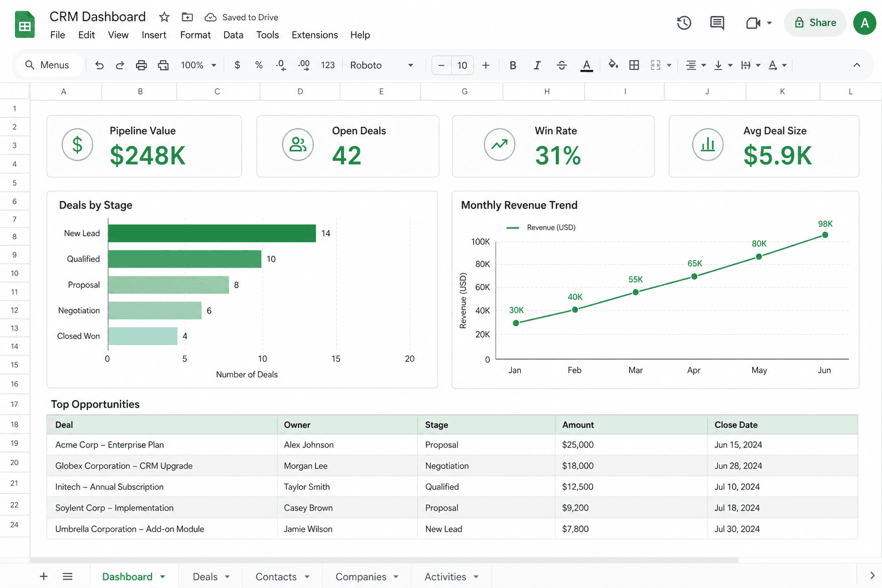The width and height of the screenshot is (882, 588).
Task: Toggle bold formatting
Action: point(513,65)
